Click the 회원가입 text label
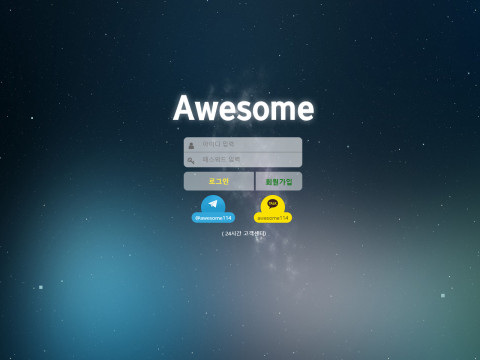 (x=279, y=182)
